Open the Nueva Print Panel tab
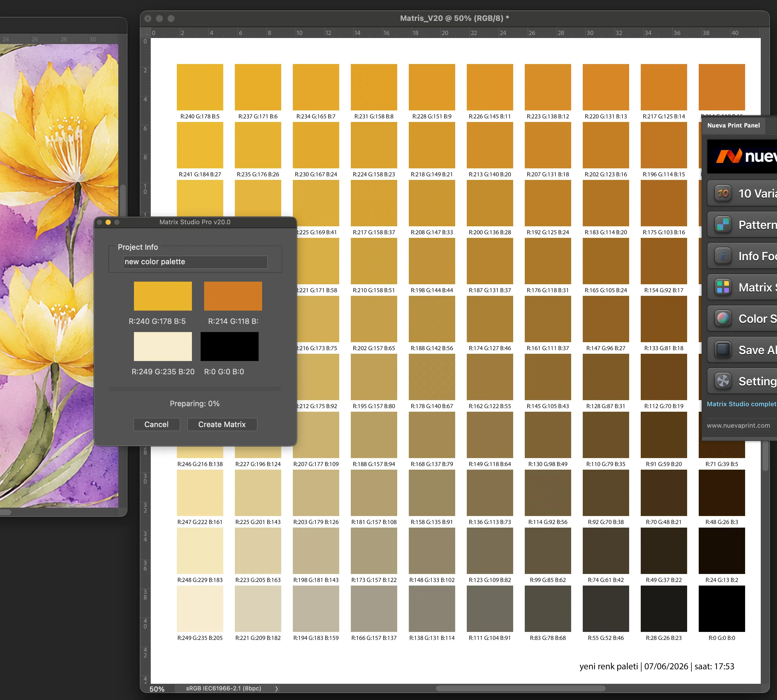The image size is (777, 700). click(734, 125)
